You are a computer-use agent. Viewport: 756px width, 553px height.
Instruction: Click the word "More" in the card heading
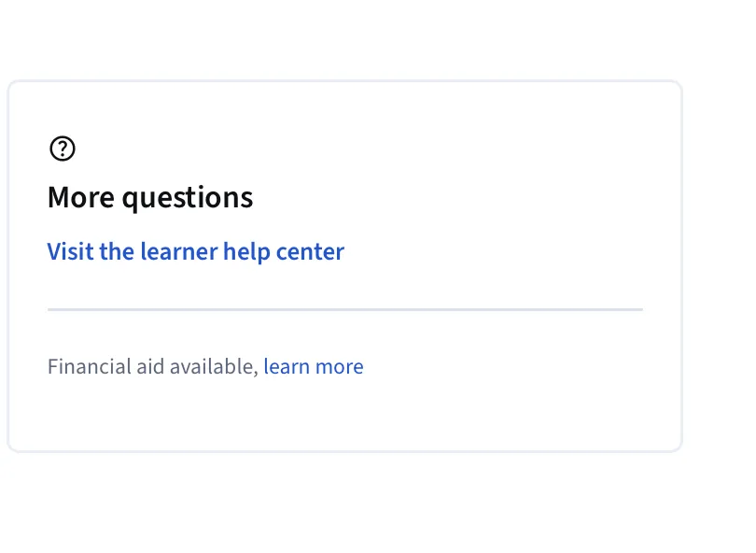81,198
